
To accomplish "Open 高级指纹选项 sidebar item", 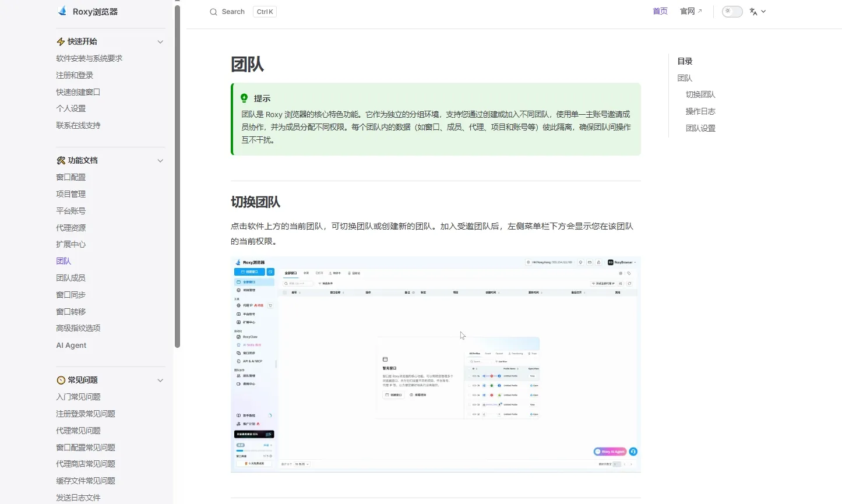I will (78, 328).
